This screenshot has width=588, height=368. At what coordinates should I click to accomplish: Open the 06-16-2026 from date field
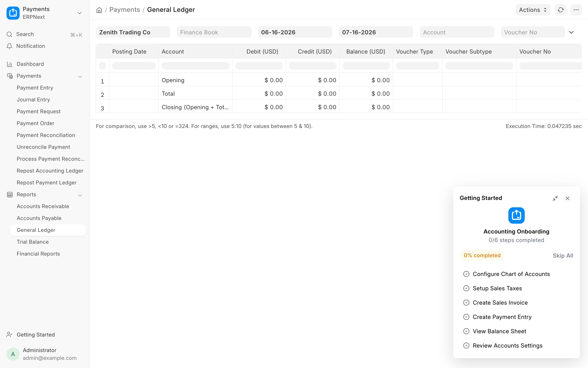pyautogui.click(x=295, y=32)
